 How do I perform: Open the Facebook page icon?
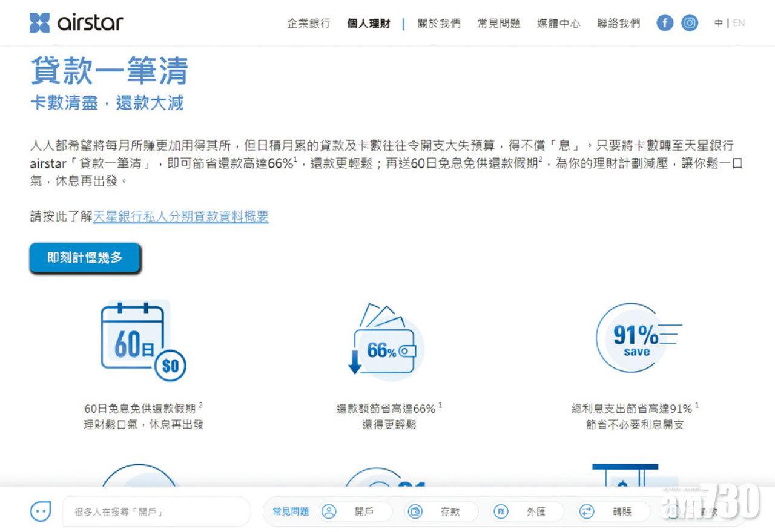pos(665,23)
